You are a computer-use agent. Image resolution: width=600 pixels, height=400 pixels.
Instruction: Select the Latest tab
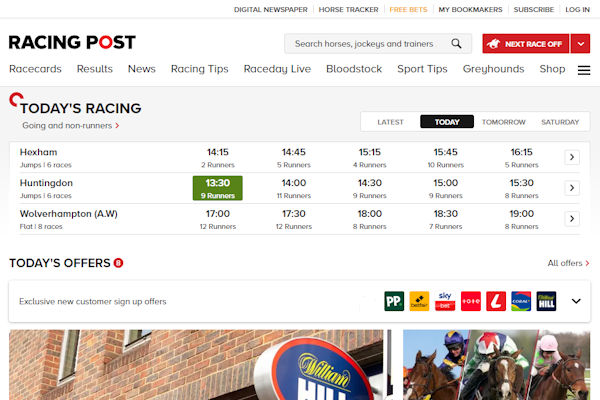pos(390,122)
